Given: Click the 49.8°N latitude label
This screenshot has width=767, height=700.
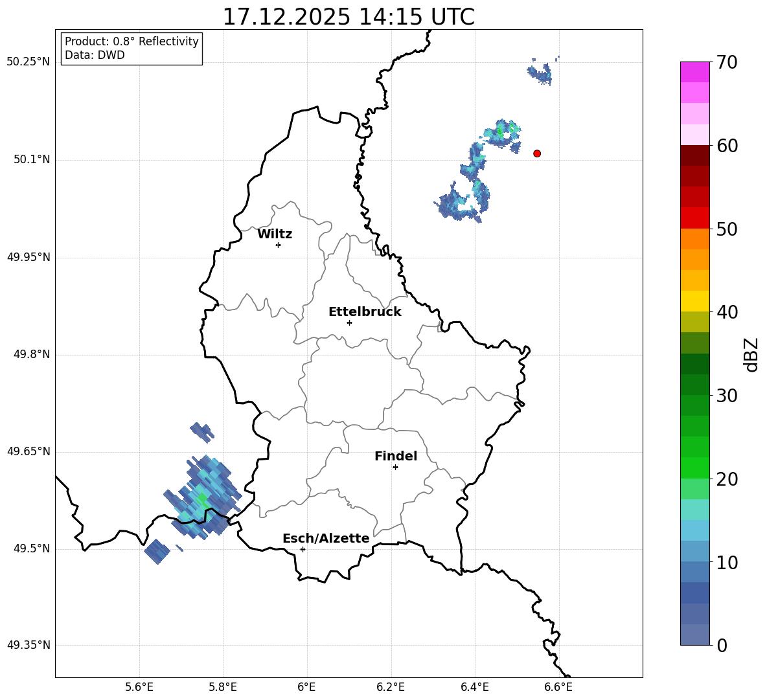Looking at the screenshot, I should click(32, 354).
